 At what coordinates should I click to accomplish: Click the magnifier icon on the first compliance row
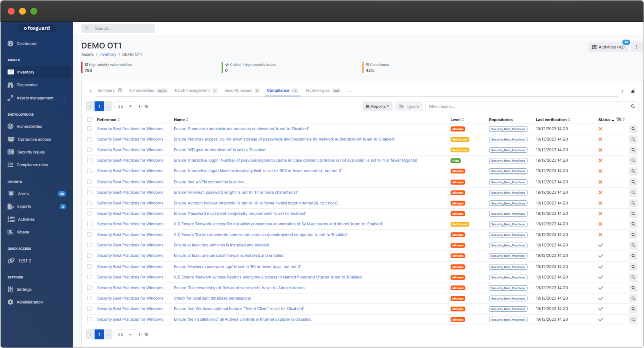click(x=633, y=129)
